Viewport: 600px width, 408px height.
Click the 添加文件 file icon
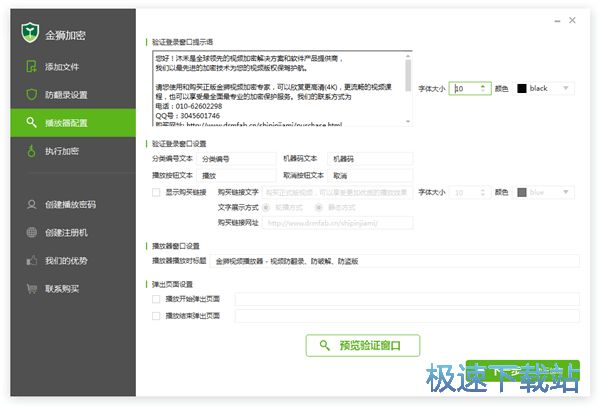[x=31, y=66]
